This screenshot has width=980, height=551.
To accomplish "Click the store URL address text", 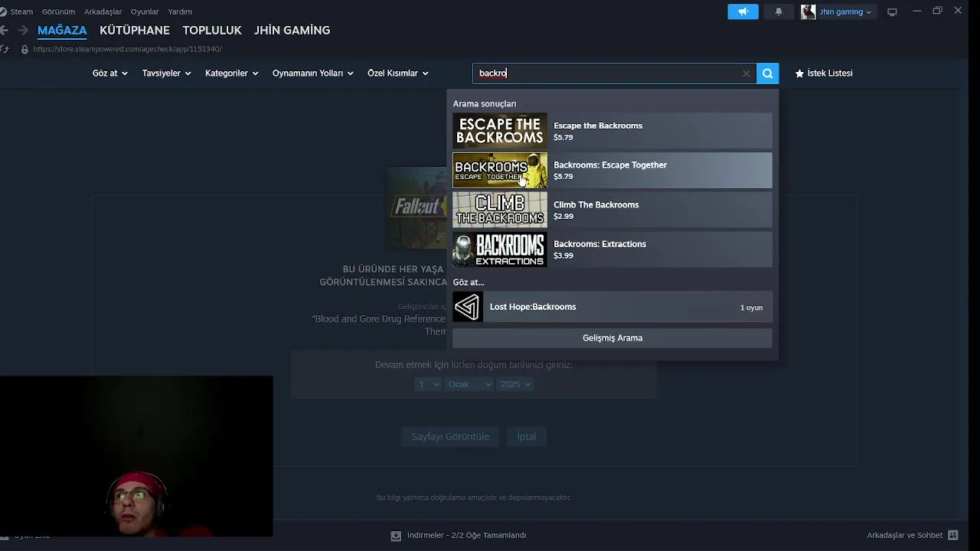I will (128, 49).
